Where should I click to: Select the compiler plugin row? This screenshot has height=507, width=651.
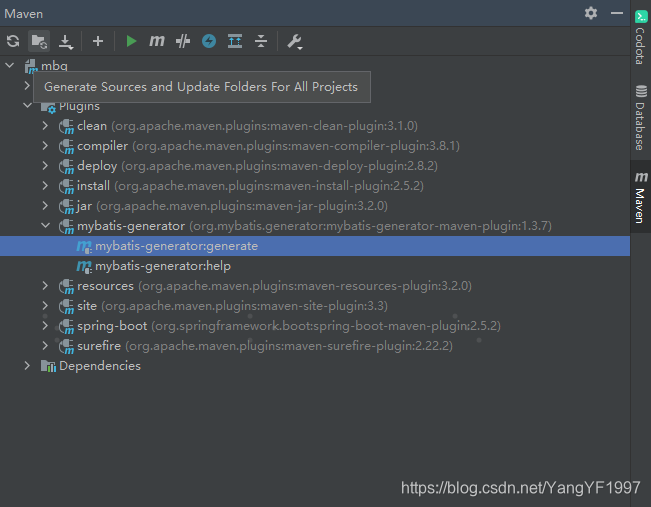(315, 146)
